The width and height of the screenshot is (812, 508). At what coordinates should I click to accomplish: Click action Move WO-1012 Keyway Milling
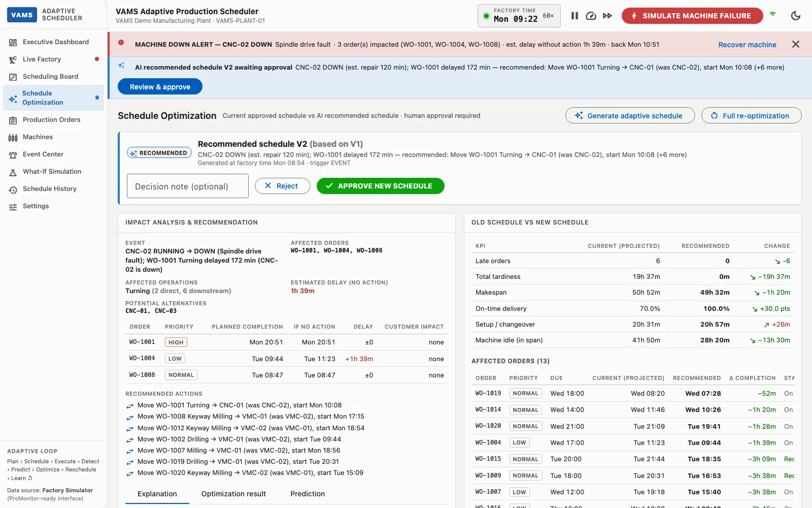[251, 428]
